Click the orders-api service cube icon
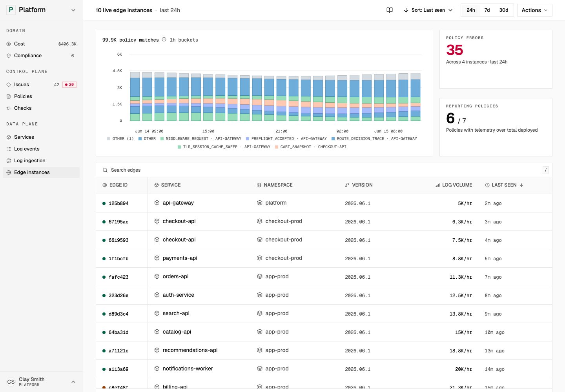Screen dimensions: 565x392 (x=157, y=276)
